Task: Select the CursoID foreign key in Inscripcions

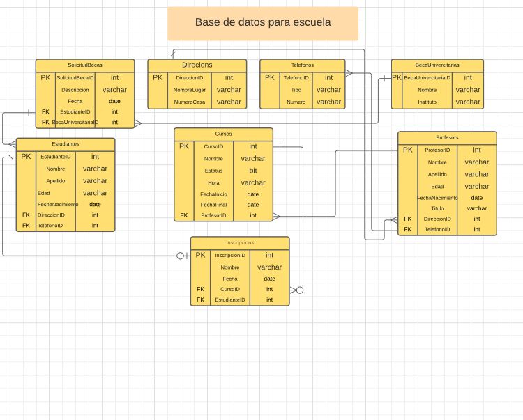Action: click(x=229, y=289)
